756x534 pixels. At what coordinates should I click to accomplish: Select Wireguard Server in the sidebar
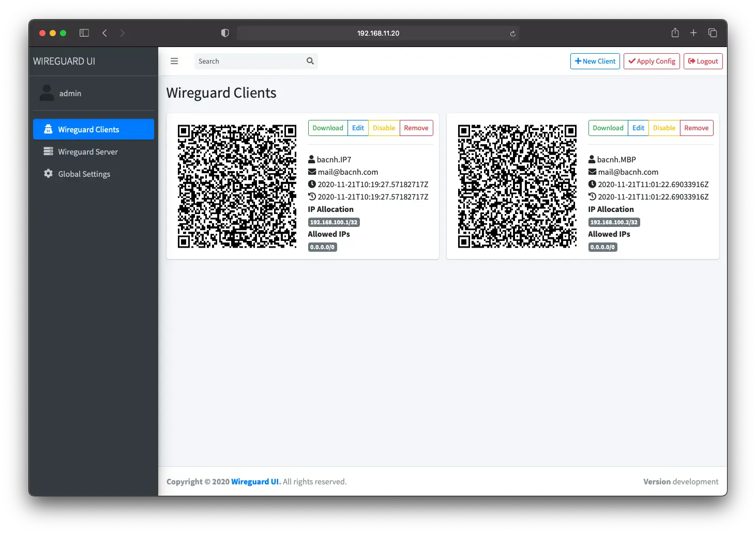pos(88,151)
